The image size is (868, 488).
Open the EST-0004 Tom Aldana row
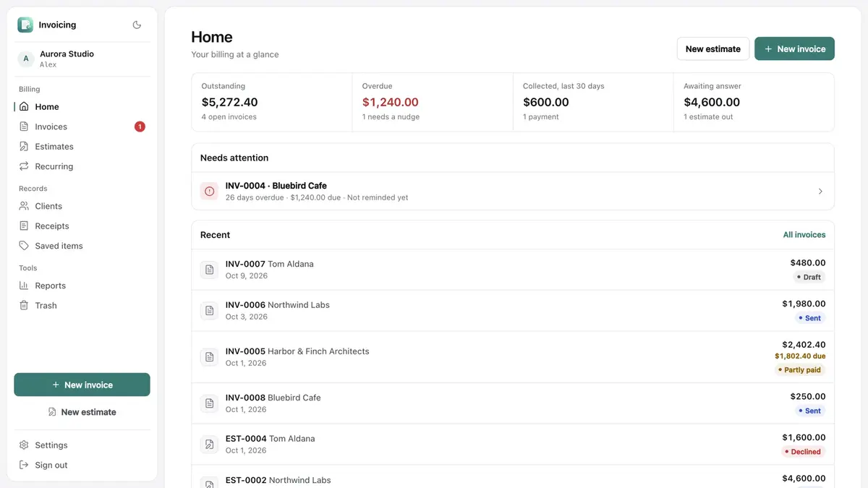pos(513,444)
